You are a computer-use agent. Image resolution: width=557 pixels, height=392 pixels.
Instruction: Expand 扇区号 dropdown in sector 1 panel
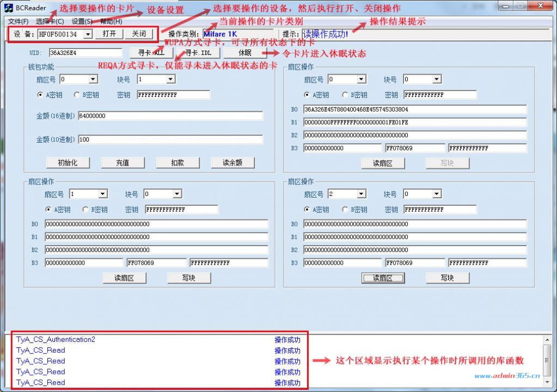point(103,193)
